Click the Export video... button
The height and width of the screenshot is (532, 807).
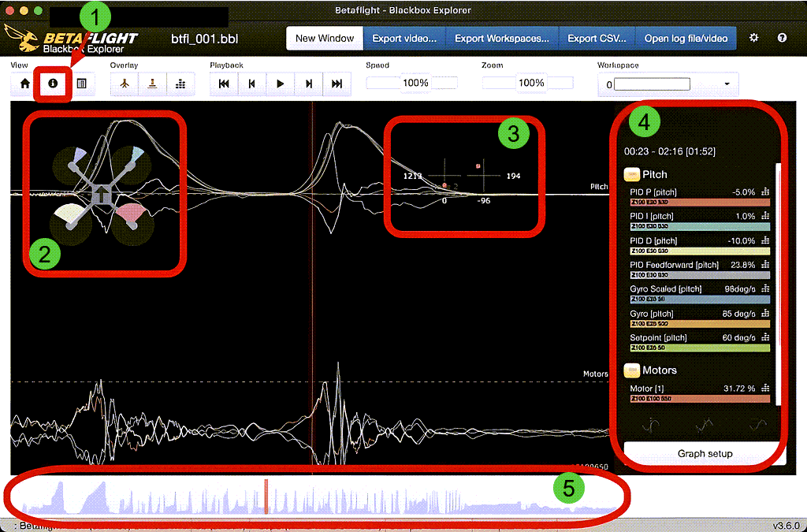click(x=404, y=38)
